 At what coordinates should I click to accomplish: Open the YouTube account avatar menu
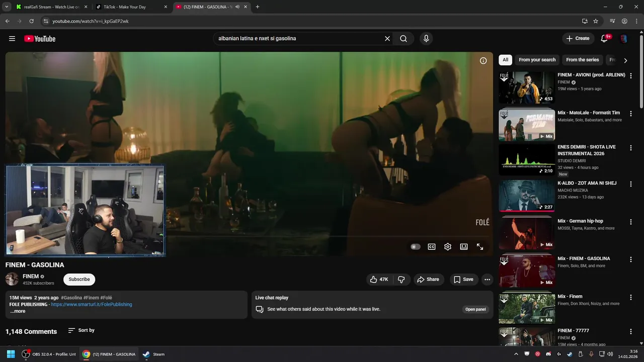coord(623,39)
